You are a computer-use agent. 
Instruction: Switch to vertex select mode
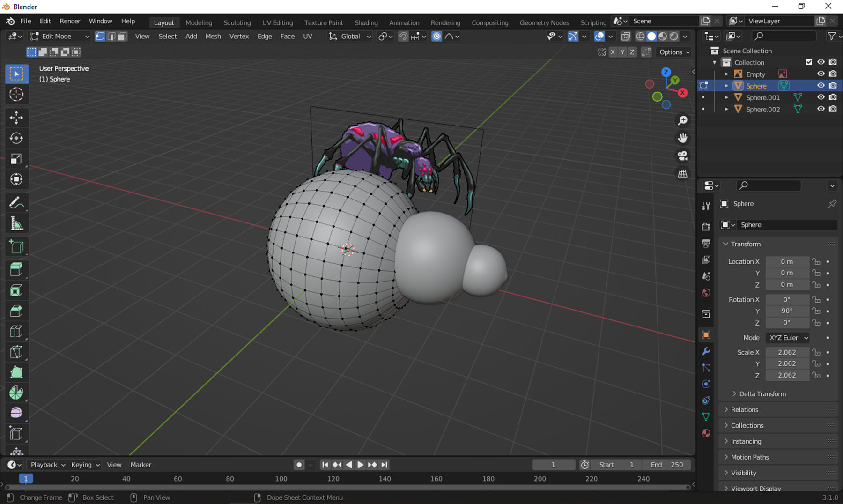(x=100, y=36)
